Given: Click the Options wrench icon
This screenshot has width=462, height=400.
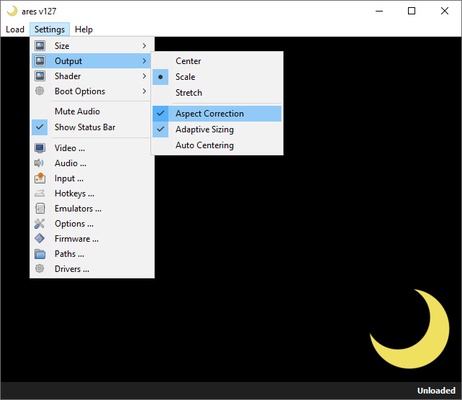Looking at the screenshot, I should (39, 224).
